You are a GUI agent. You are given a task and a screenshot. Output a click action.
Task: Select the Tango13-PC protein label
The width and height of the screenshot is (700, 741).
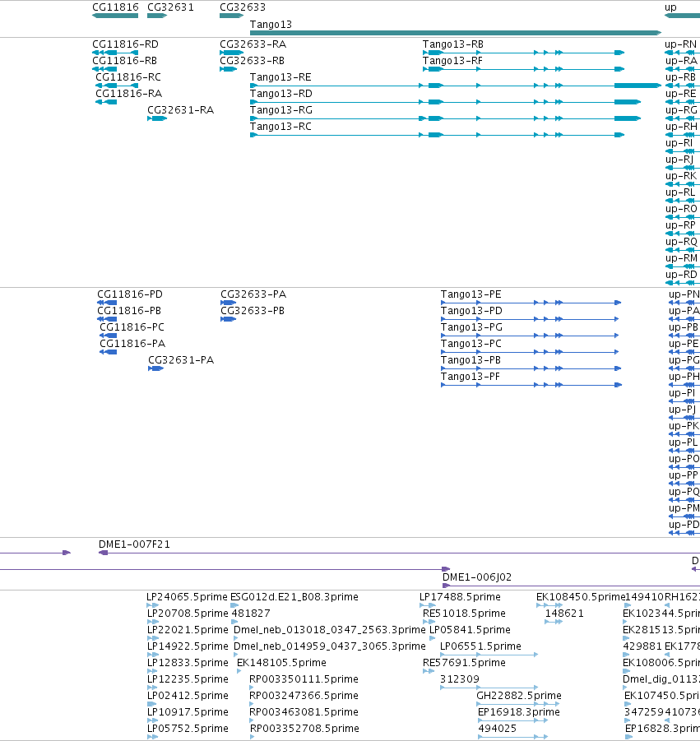pyautogui.click(x=471, y=344)
